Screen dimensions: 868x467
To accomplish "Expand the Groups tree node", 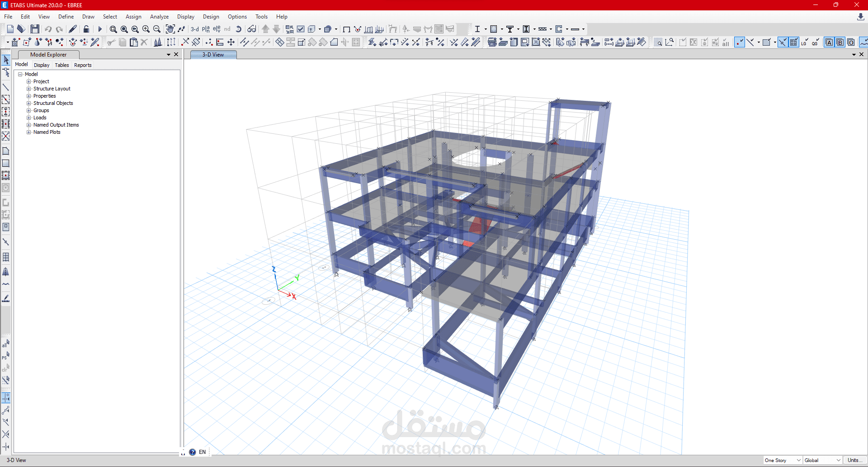I will pos(29,110).
